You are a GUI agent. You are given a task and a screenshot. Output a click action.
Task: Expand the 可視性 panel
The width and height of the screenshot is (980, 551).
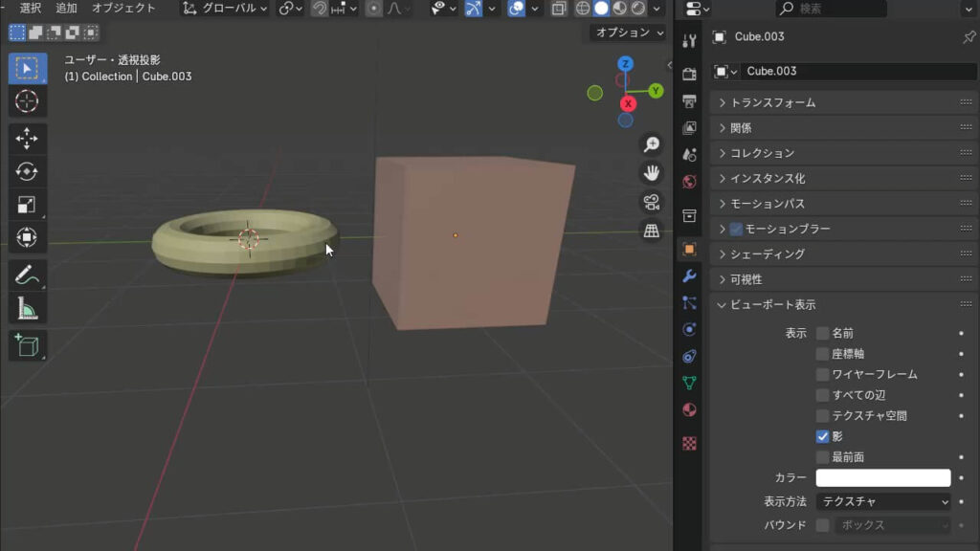point(843,279)
